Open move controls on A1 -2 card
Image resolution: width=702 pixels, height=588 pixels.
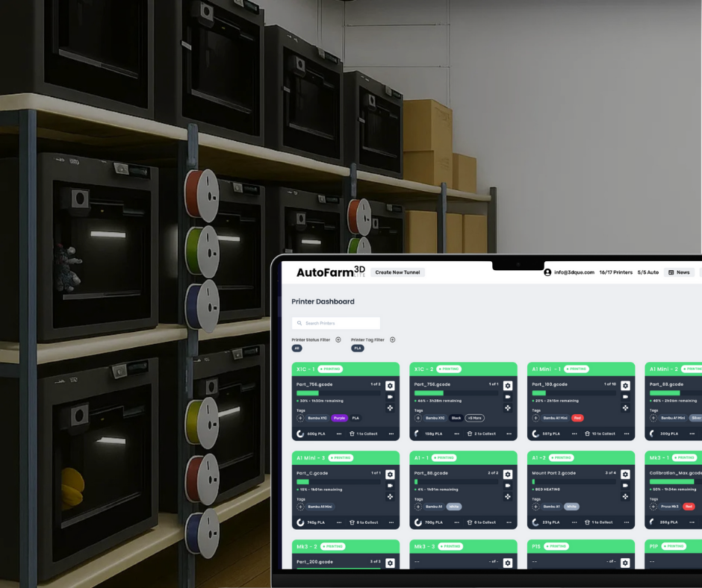pyautogui.click(x=625, y=496)
